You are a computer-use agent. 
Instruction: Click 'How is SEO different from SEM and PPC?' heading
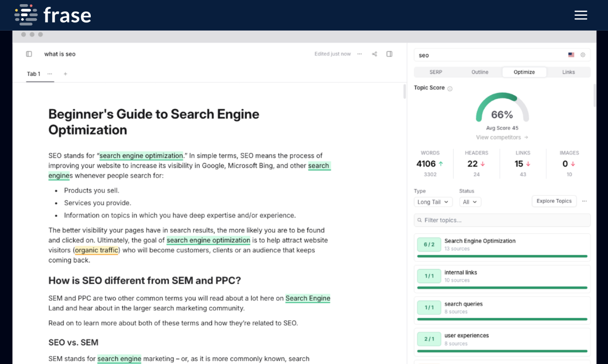pos(144,281)
